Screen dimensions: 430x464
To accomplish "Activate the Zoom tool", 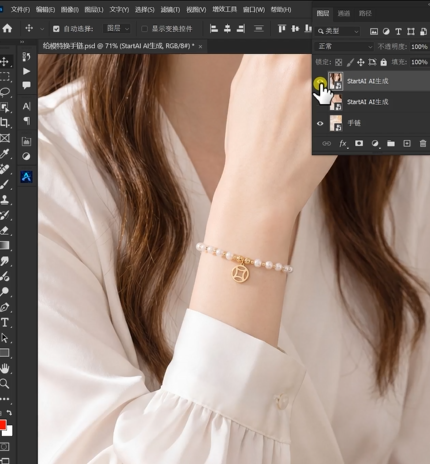I will pyautogui.click(x=5, y=384).
